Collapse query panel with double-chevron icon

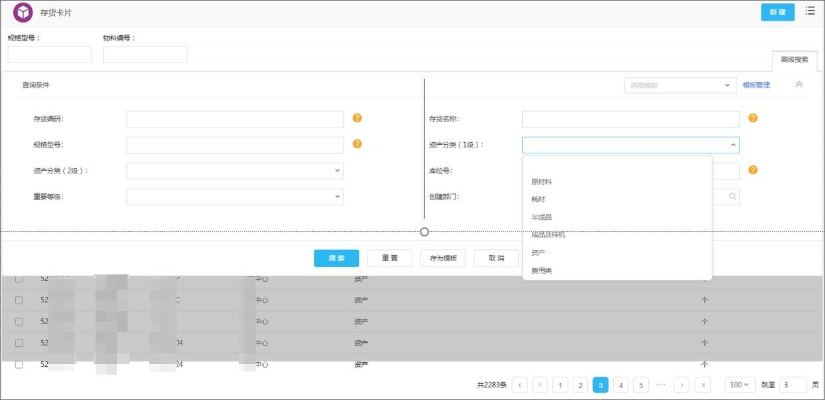pyautogui.click(x=799, y=85)
